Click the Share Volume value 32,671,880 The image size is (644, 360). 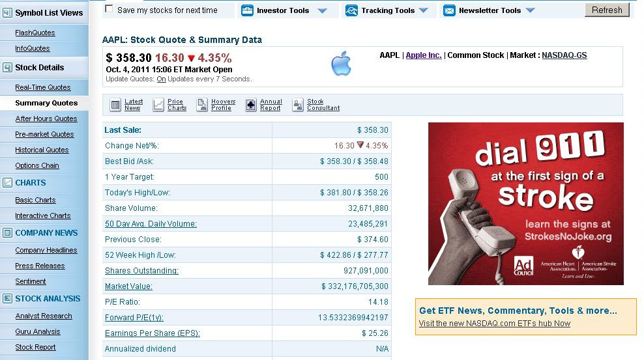click(x=368, y=208)
